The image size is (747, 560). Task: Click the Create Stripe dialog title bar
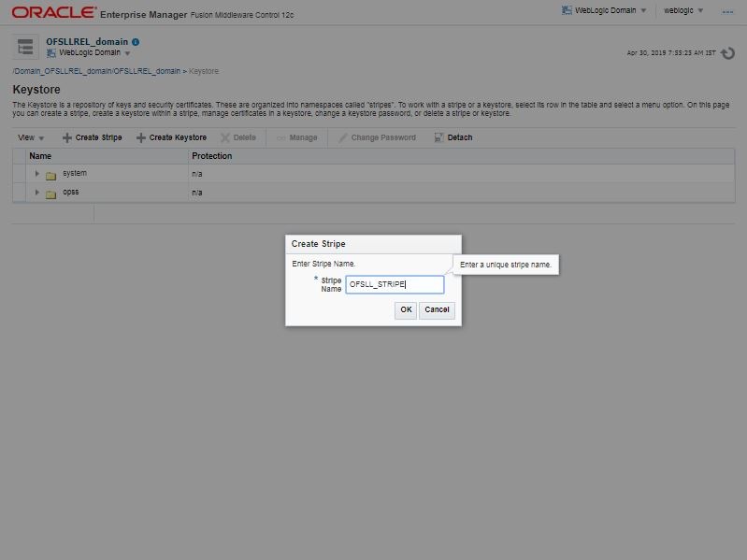(x=374, y=244)
